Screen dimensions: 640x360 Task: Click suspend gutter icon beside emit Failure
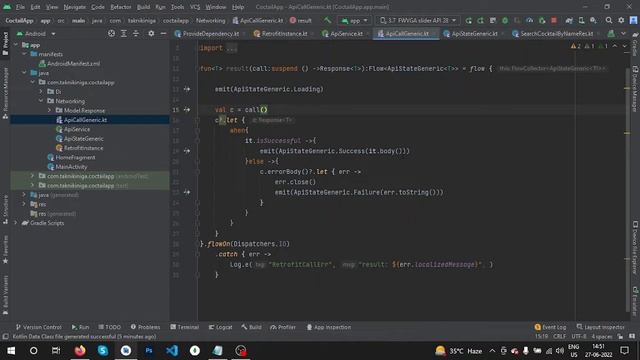coord(187,192)
